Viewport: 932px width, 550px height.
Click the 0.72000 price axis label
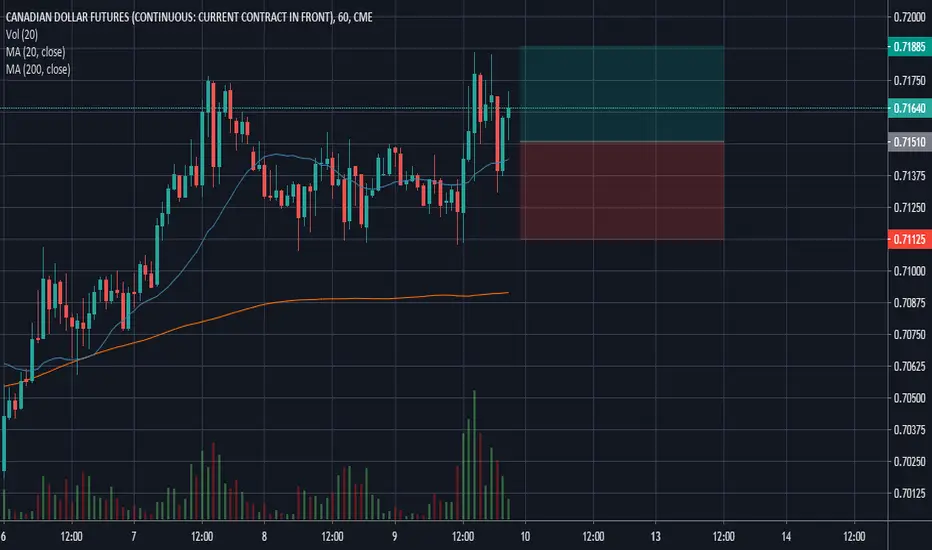(x=909, y=17)
